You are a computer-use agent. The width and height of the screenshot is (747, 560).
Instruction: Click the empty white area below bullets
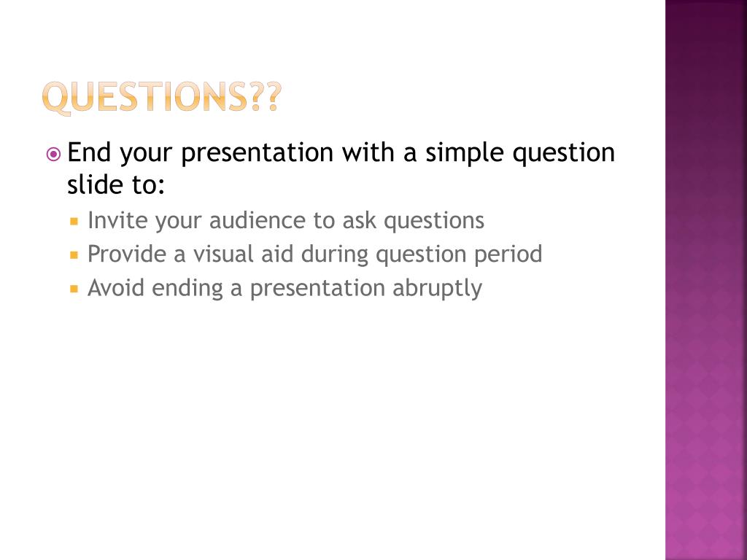tap(333, 429)
